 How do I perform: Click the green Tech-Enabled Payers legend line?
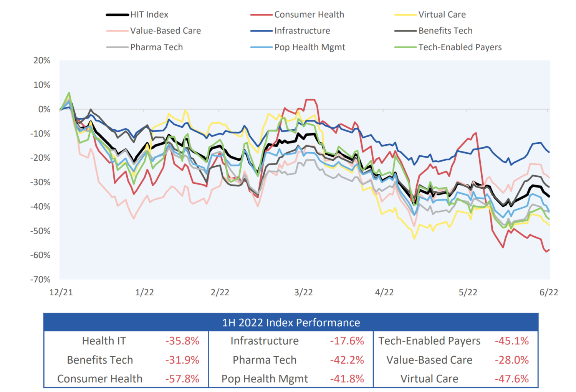coord(405,47)
